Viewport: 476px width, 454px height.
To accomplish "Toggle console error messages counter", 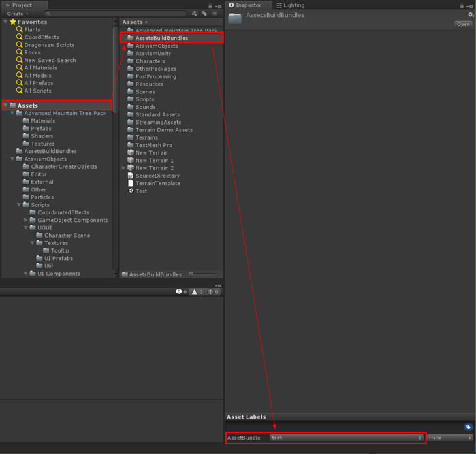I will pos(213,291).
